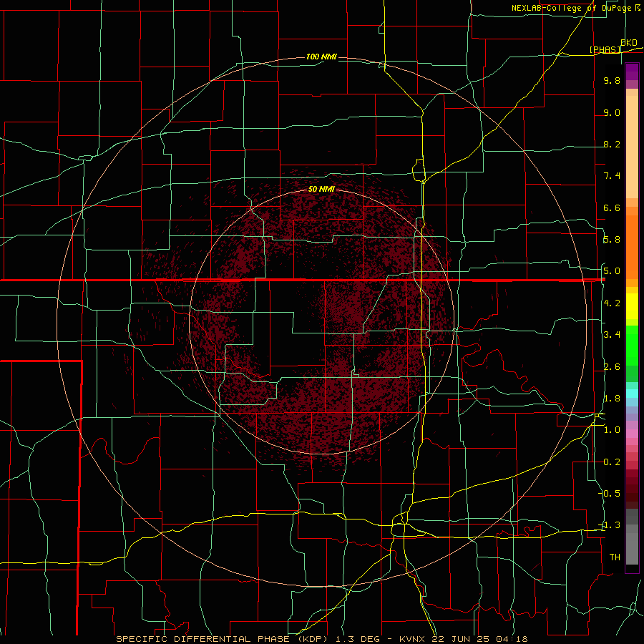644x644 pixels.
Task: Click the 100 NMI range ring label
Action: coord(321,57)
